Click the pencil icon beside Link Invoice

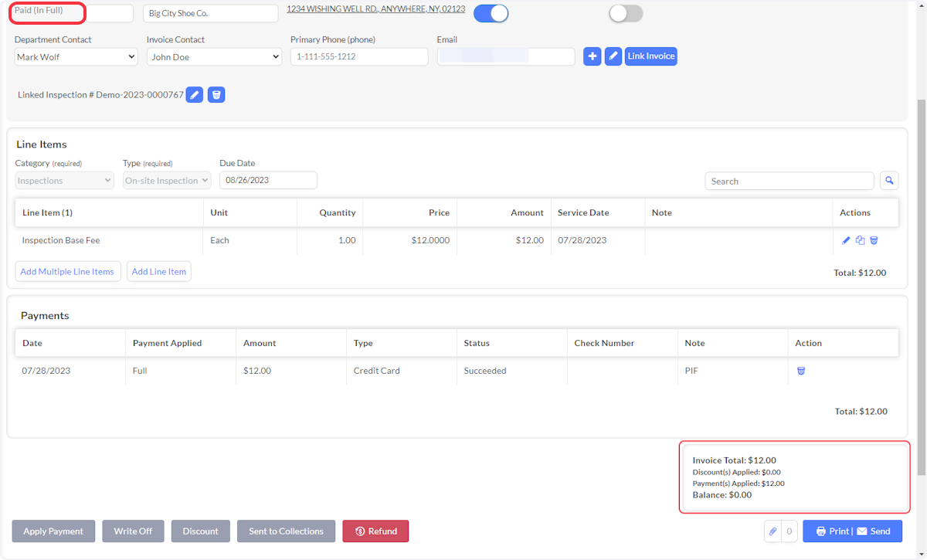[613, 56]
